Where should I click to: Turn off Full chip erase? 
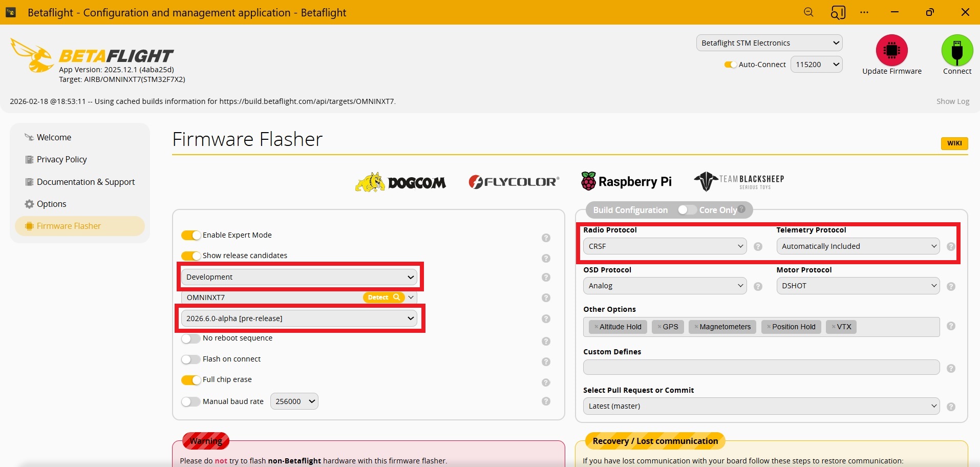pyautogui.click(x=190, y=380)
